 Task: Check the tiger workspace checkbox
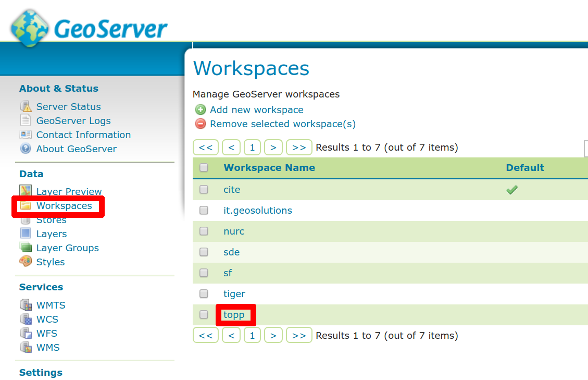pyautogui.click(x=204, y=293)
